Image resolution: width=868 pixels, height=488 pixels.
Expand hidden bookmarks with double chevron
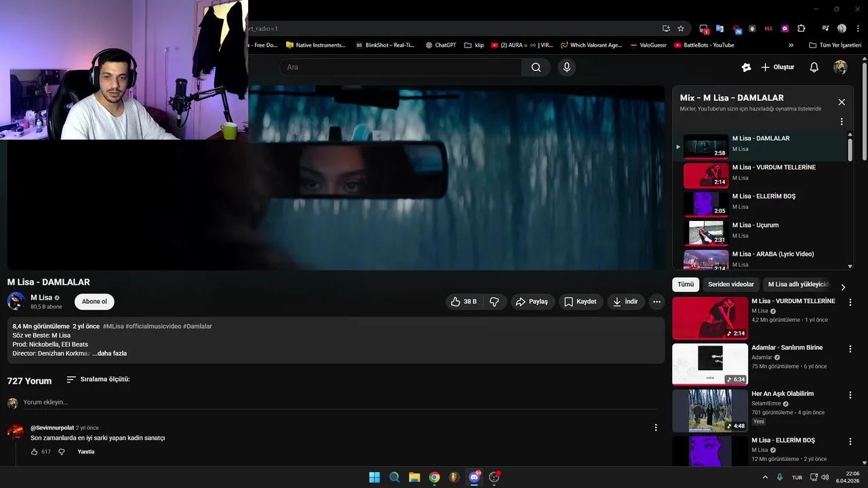click(x=791, y=45)
